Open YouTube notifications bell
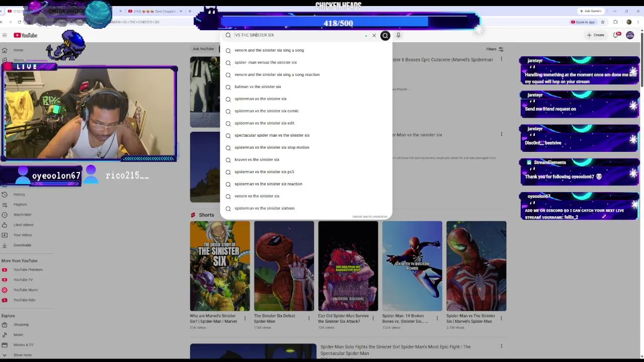 617,35
